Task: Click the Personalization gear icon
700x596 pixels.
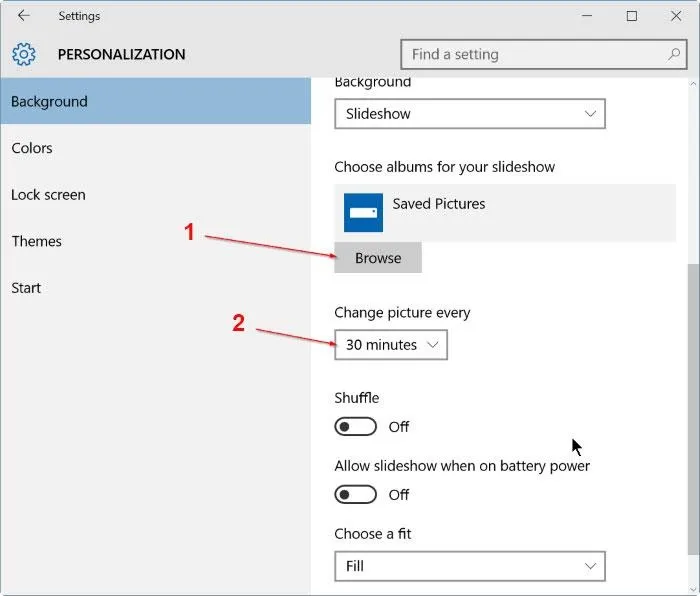Action: click(24, 55)
